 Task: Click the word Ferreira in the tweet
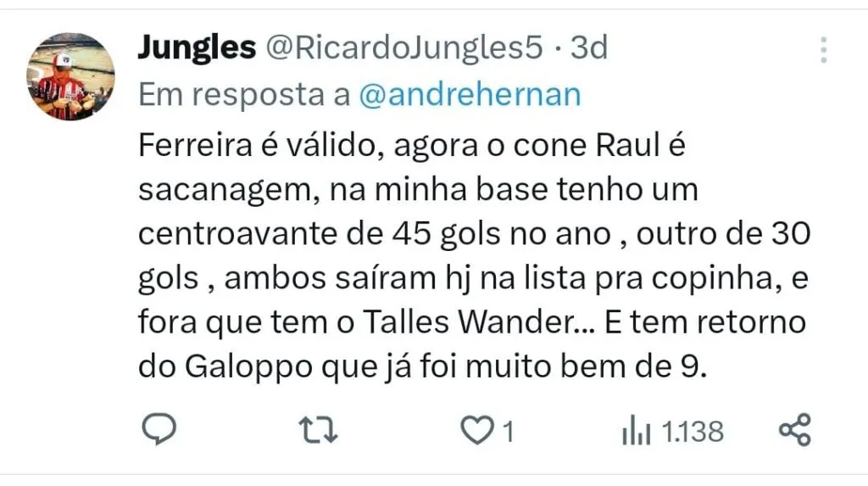(196, 145)
